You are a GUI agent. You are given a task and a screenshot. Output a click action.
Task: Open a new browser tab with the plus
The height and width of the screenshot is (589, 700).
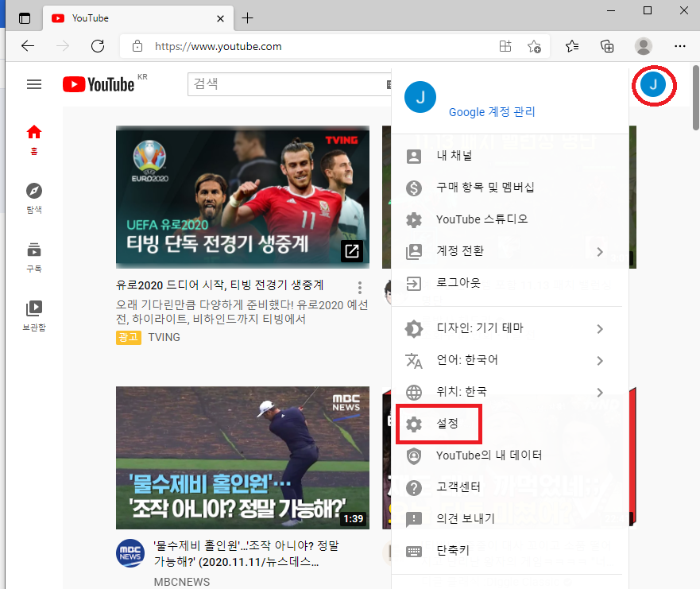247,18
